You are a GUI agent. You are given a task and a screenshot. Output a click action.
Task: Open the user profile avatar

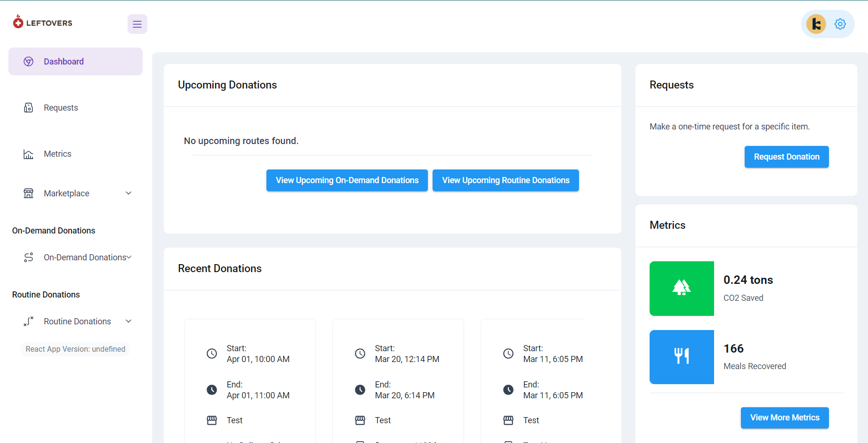(816, 24)
